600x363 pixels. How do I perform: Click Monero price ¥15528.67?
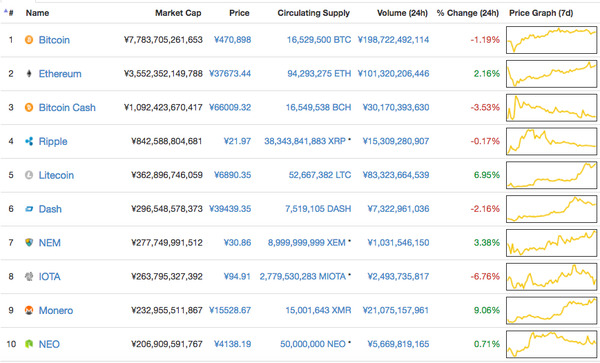tap(230, 310)
